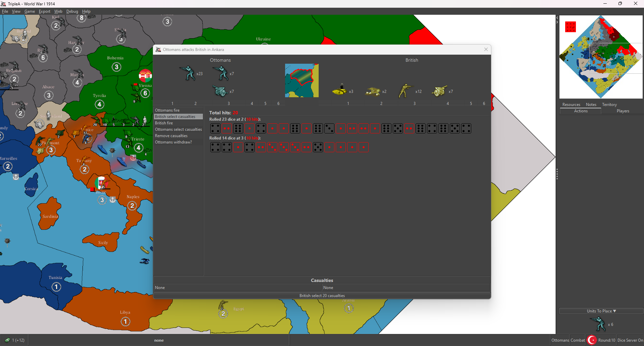Switch to the Actions tab

pos(581,111)
